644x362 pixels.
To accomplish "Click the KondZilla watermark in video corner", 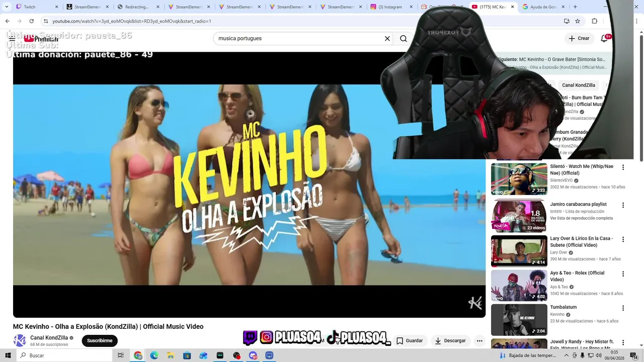I will tap(475, 303).
